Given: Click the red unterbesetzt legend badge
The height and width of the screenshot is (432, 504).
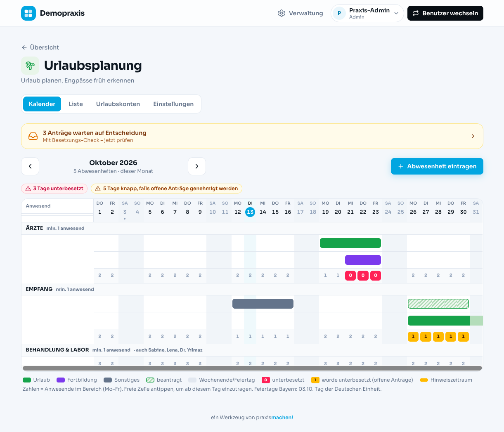Looking at the screenshot, I should 266,380.
